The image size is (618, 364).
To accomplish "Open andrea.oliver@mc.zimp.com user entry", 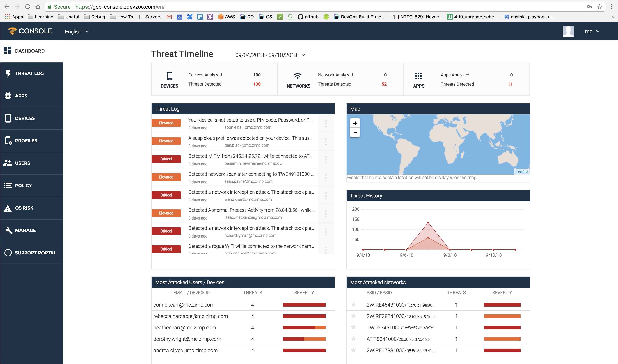I will coord(185,350).
